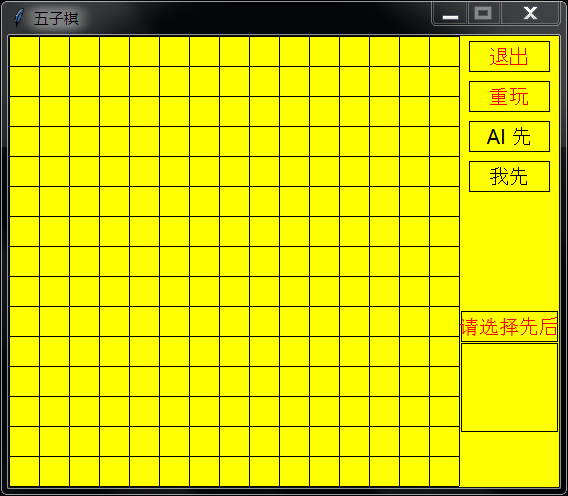Select the bottom-left corner cell of the board

click(x=24, y=471)
